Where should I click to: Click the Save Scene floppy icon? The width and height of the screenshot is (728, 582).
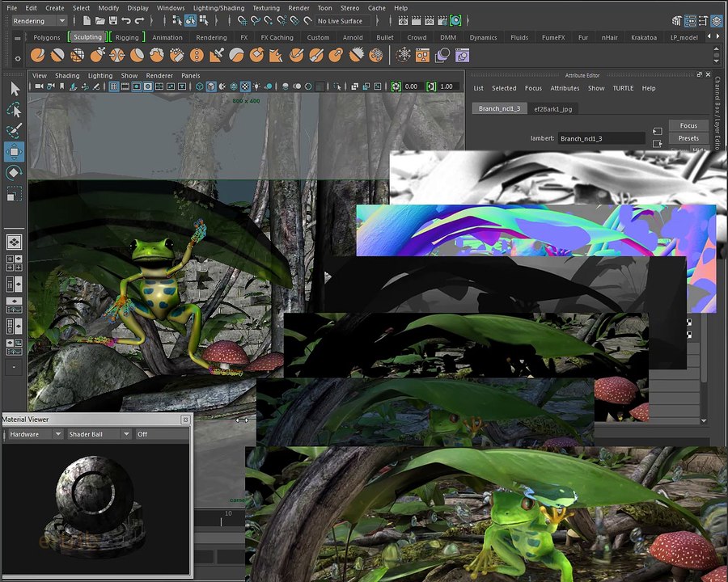point(112,20)
